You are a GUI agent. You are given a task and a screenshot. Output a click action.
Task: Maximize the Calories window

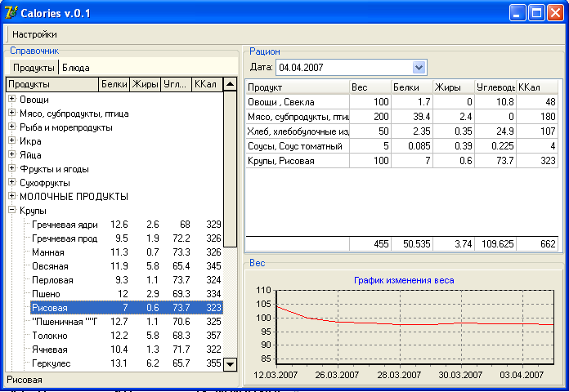[x=536, y=13]
